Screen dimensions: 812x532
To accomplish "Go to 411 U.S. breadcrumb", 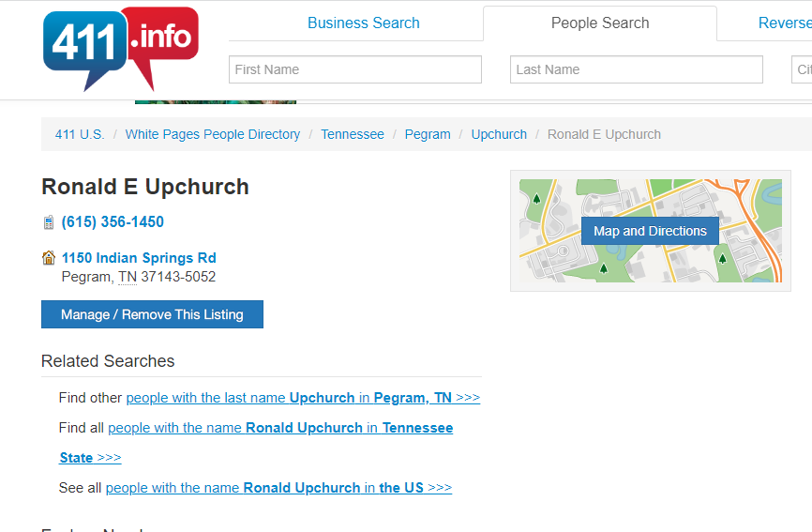I will coord(80,134).
